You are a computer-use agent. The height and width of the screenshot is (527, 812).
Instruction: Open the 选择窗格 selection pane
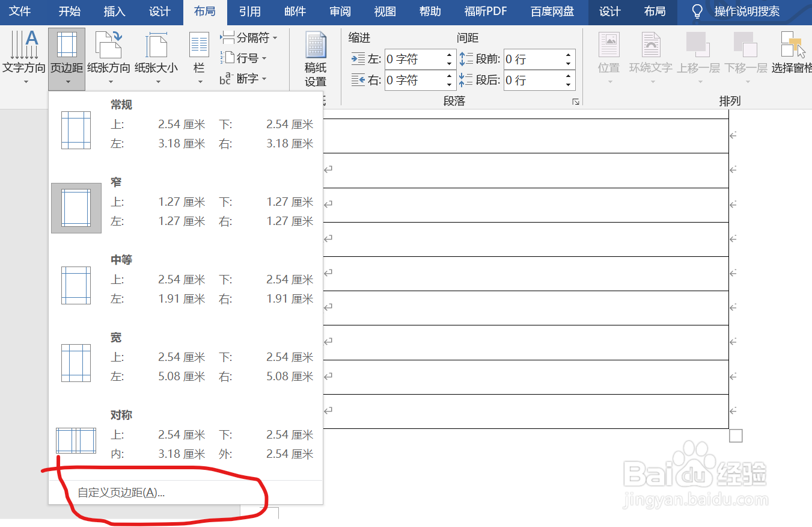792,53
